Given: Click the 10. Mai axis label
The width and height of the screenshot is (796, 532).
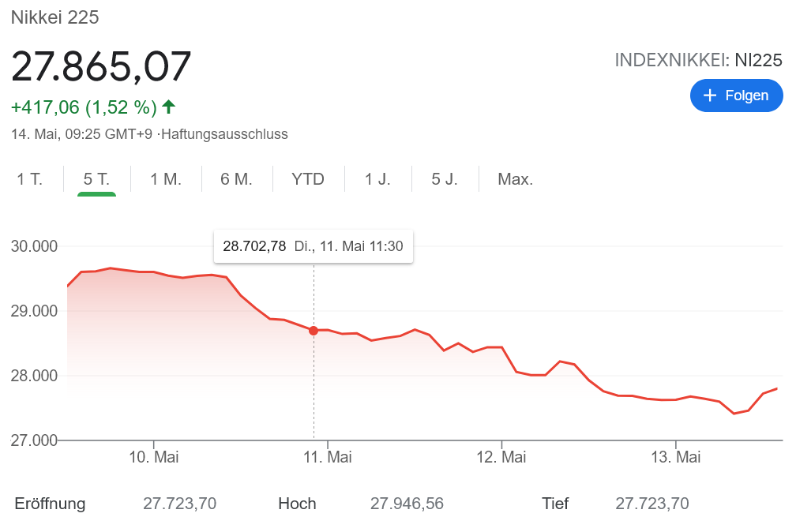Looking at the screenshot, I should [x=154, y=457].
